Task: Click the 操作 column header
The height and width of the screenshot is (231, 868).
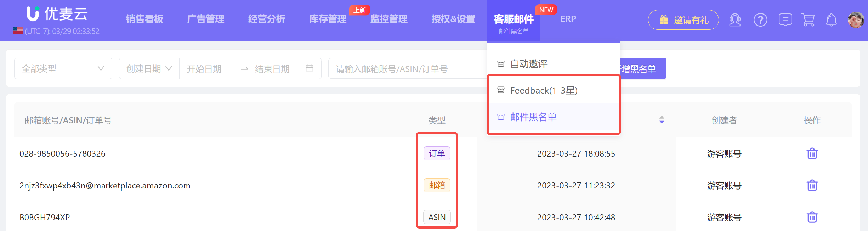Action: pyautogui.click(x=812, y=120)
